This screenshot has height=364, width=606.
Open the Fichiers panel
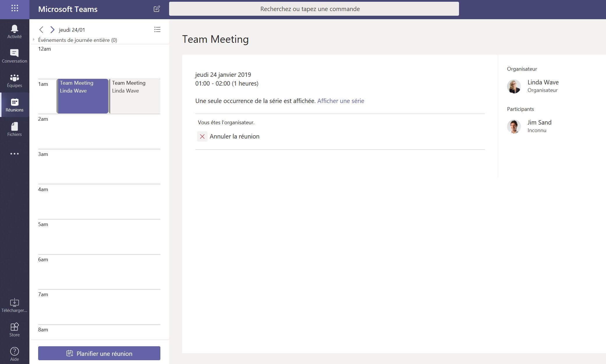[14, 129]
